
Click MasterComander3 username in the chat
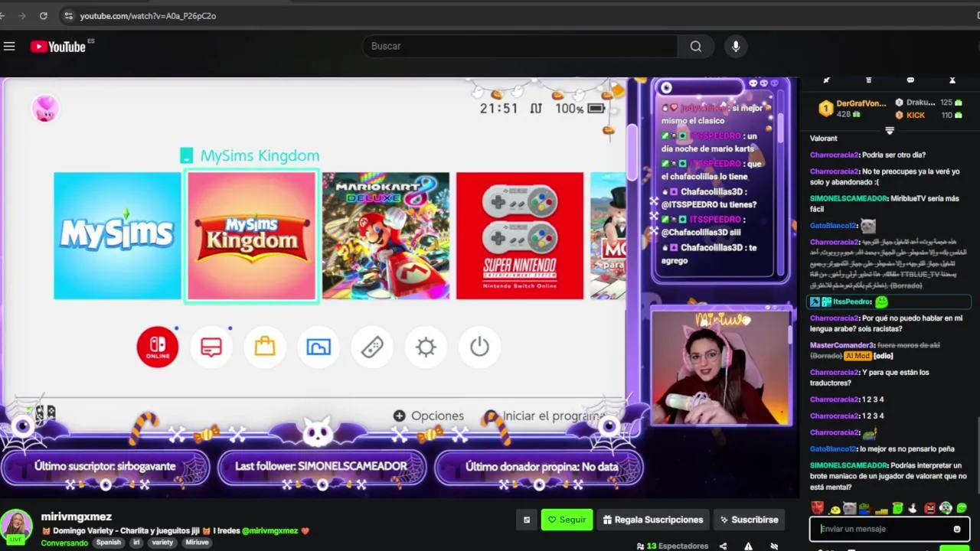tap(842, 345)
